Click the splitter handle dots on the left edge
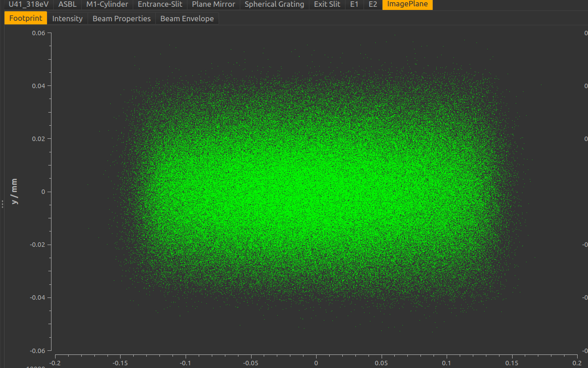588x368 pixels. click(x=2, y=204)
